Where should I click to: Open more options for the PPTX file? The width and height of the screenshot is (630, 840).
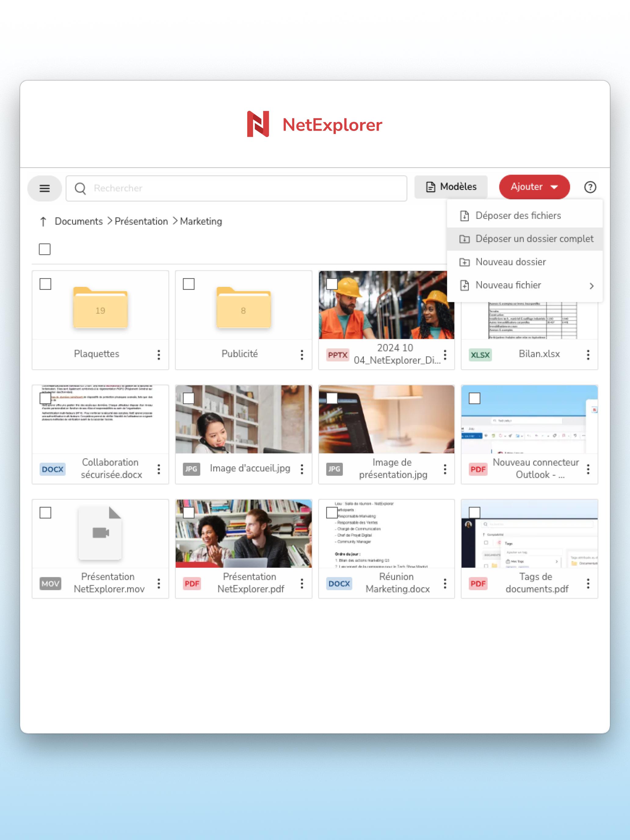pyautogui.click(x=445, y=355)
